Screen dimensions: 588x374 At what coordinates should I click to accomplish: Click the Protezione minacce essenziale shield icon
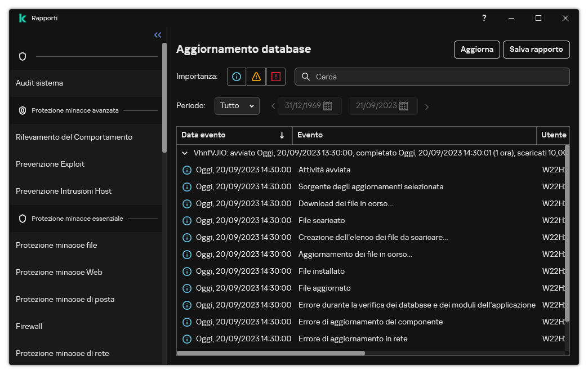(23, 219)
